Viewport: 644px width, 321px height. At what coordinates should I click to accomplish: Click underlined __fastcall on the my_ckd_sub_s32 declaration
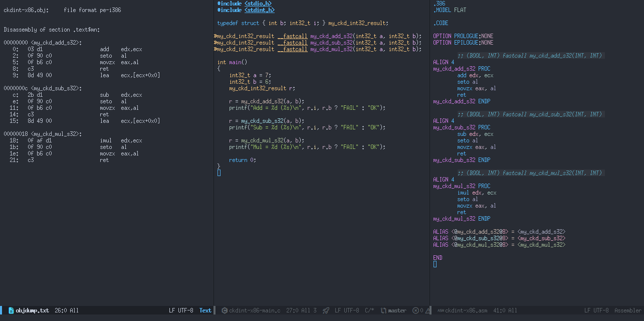coord(292,43)
